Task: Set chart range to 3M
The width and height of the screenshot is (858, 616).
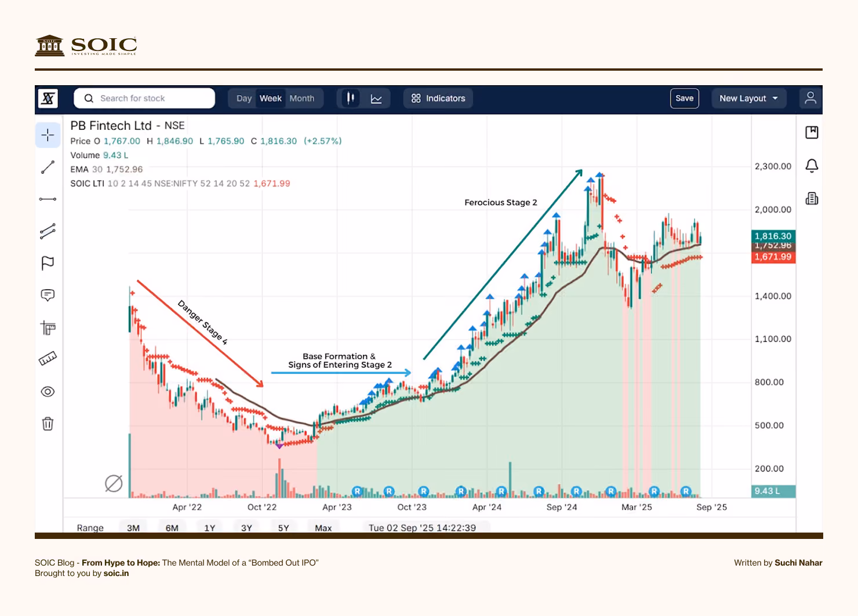Action: 133,527
